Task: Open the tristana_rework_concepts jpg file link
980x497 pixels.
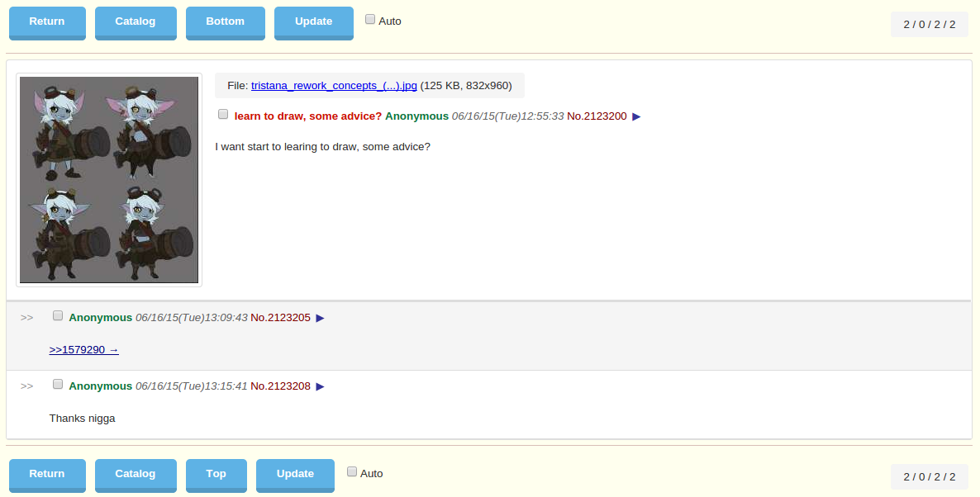Action: point(334,86)
